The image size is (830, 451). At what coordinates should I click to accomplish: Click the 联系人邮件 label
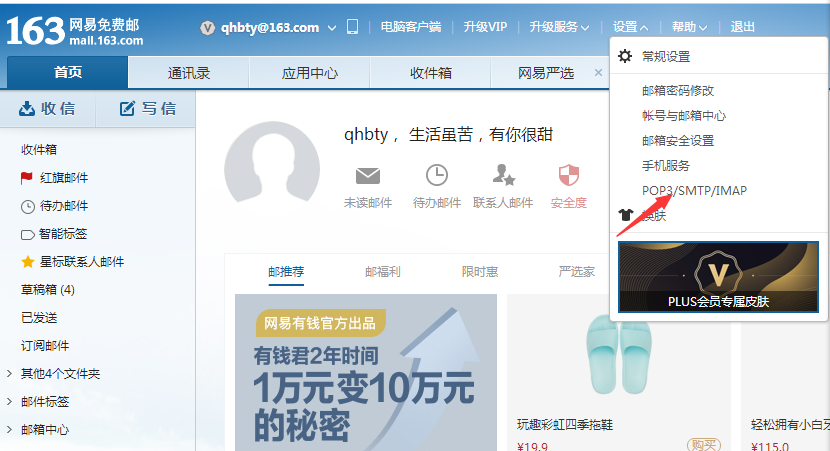click(x=503, y=203)
